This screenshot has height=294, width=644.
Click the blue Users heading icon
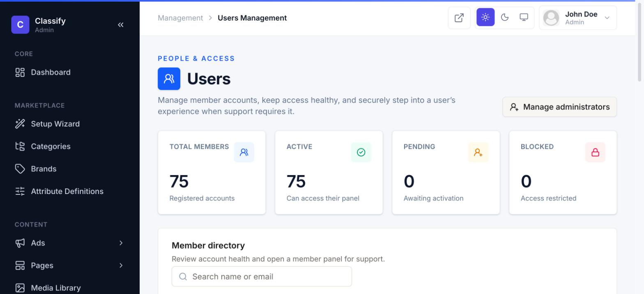169,79
